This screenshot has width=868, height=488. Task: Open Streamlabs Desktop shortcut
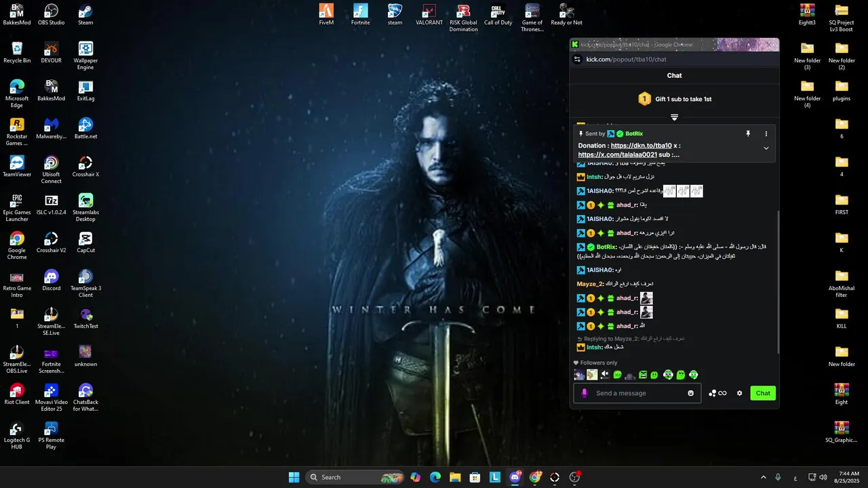pyautogui.click(x=85, y=207)
